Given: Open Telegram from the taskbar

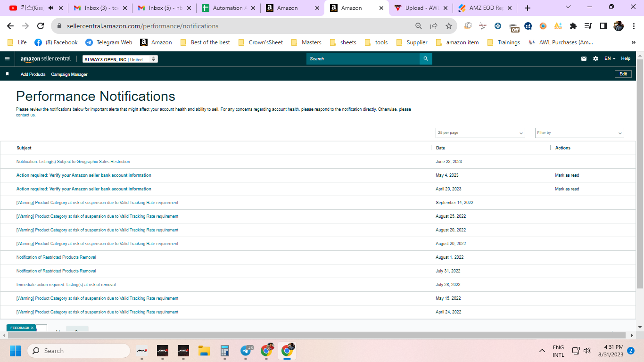Looking at the screenshot, I should click(246, 351).
